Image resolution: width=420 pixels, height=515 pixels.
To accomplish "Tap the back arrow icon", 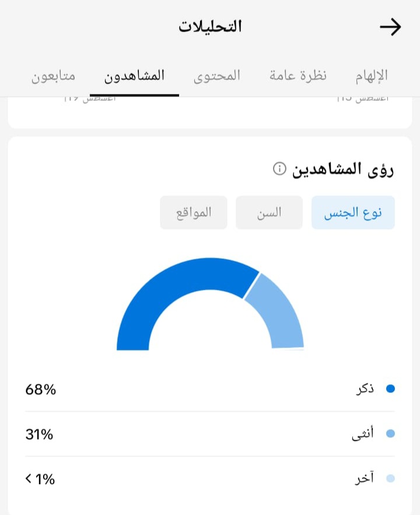I will pyautogui.click(x=390, y=27).
